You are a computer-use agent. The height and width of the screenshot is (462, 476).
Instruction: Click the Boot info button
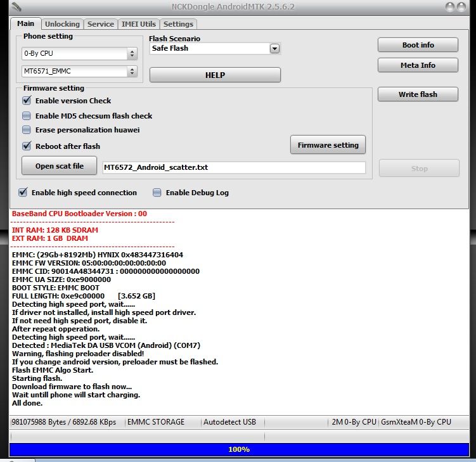[x=418, y=45]
